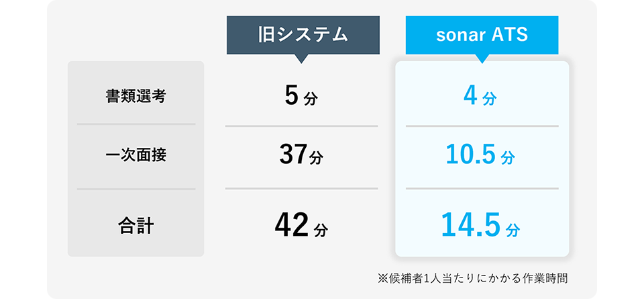Select the sonar ATS header label
The width and height of the screenshot is (644, 299).
click(482, 35)
